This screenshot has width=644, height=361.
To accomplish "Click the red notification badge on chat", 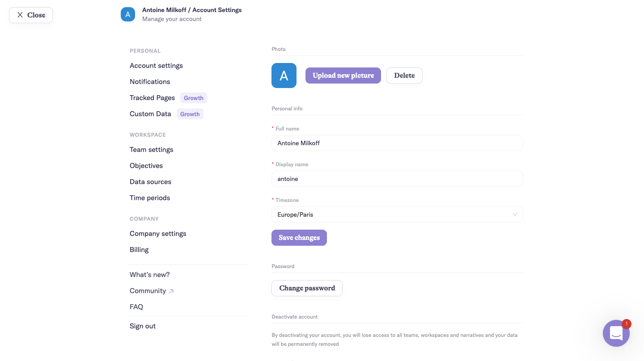I will 626,324.
